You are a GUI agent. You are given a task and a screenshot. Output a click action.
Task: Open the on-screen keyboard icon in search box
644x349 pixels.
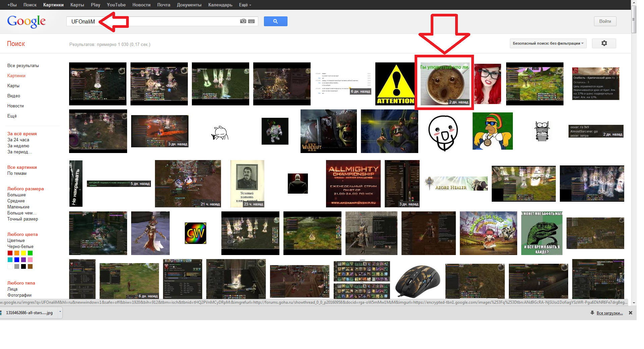click(x=252, y=21)
